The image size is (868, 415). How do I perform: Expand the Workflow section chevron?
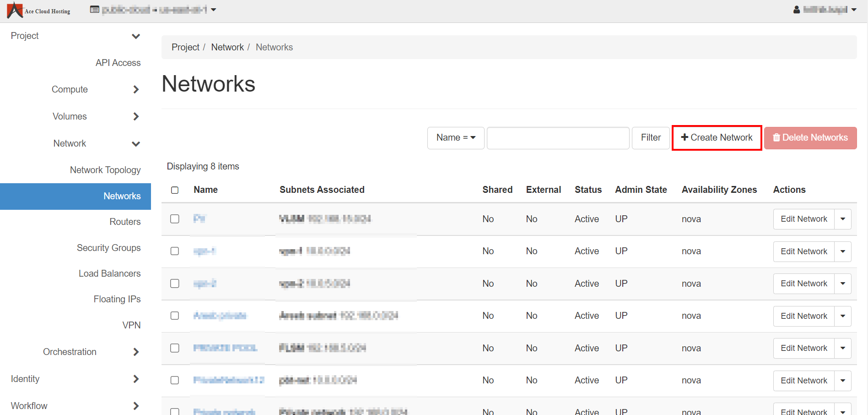136,406
